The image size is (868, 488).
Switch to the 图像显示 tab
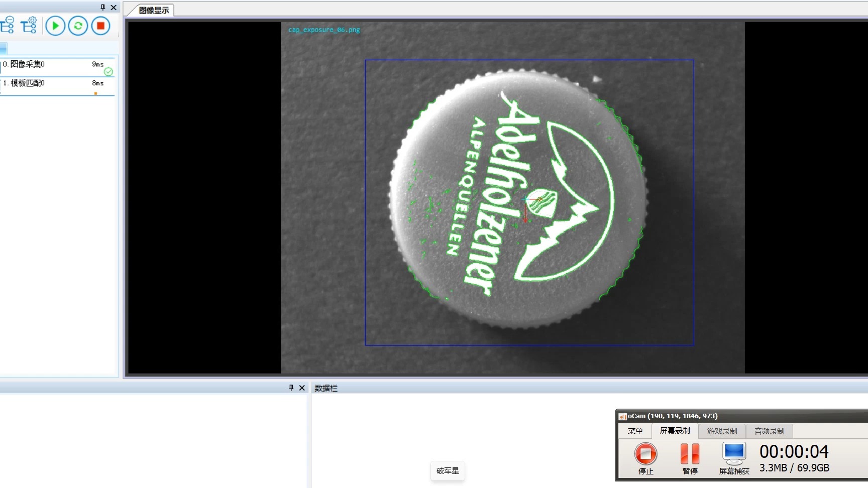click(x=153, y=10)
